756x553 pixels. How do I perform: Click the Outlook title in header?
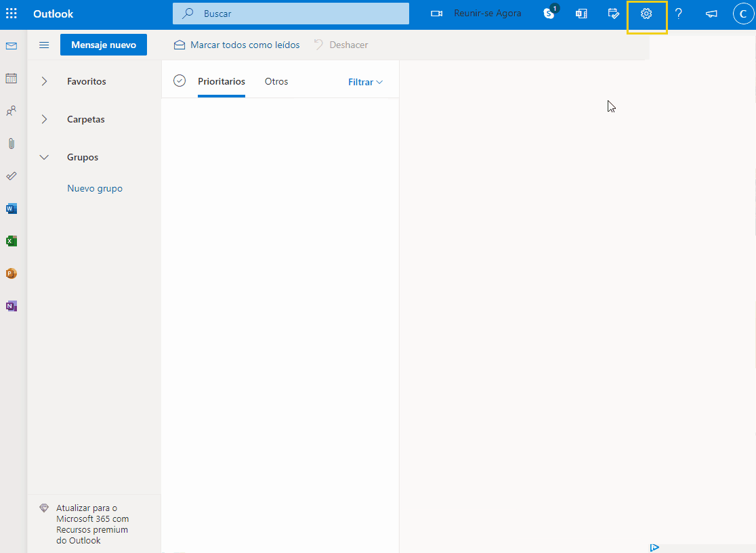53,14
